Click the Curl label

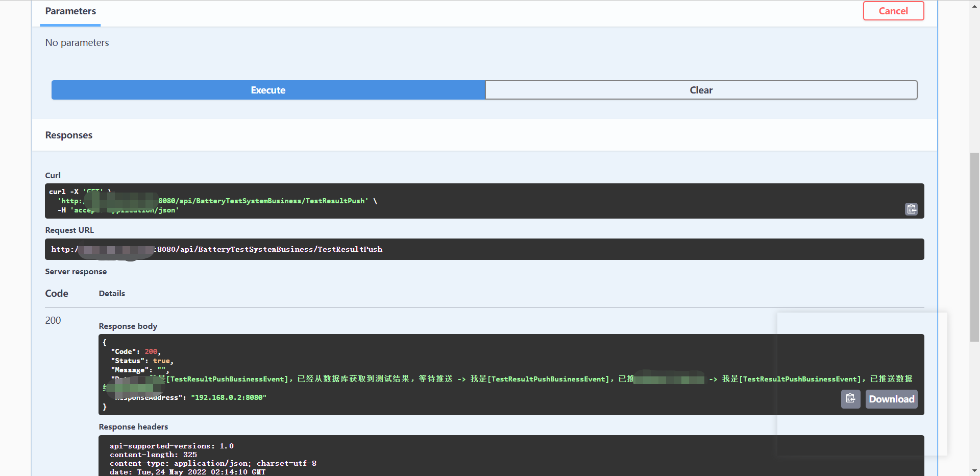53,175
